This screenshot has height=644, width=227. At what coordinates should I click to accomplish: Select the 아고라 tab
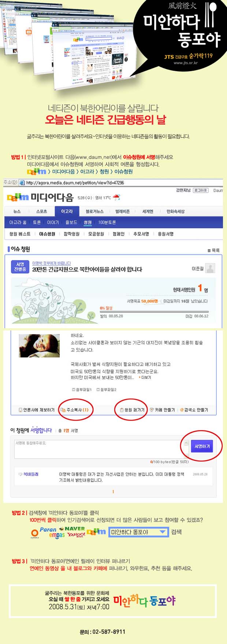[67, 211]
